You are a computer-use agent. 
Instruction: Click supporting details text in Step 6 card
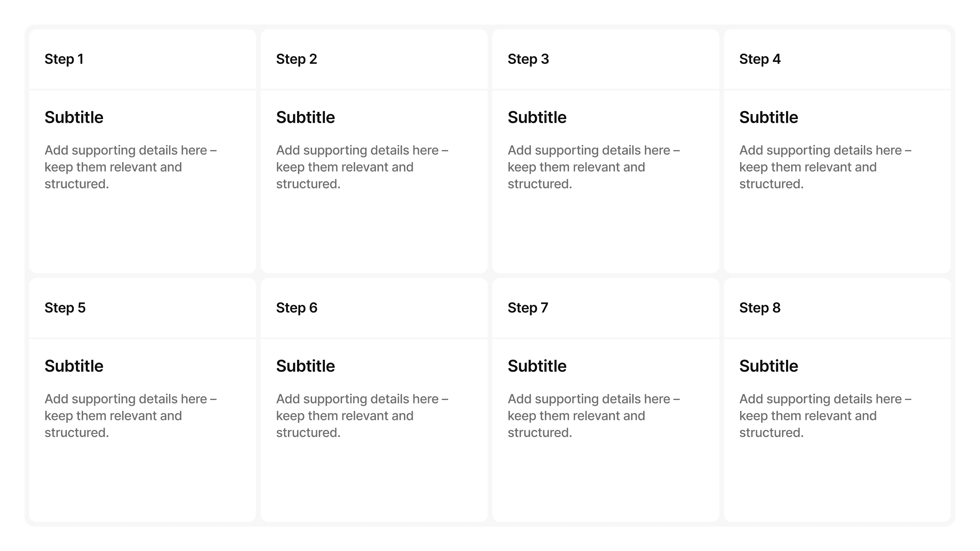pyautogui.click(x=362, y=416)
